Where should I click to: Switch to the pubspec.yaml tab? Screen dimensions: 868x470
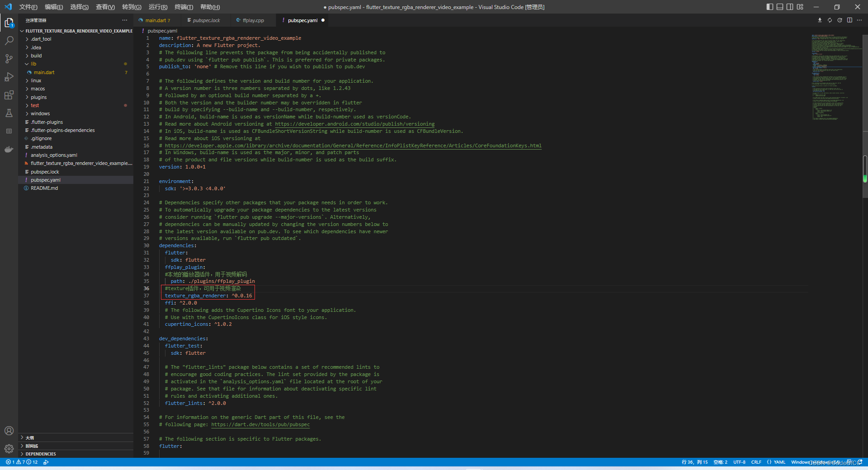tap(303, 20)
